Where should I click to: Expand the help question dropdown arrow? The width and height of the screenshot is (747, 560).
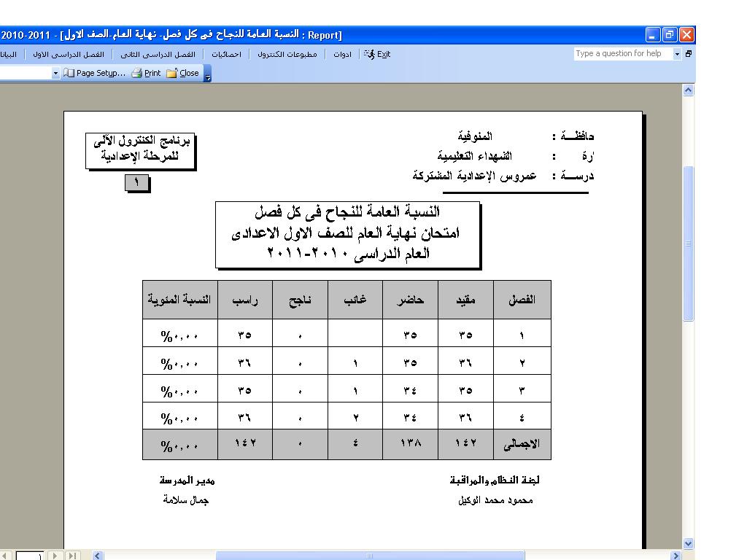coord(677,54)
